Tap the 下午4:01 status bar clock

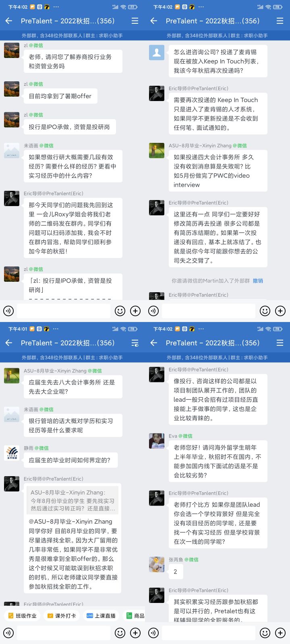tap(18, 329)
